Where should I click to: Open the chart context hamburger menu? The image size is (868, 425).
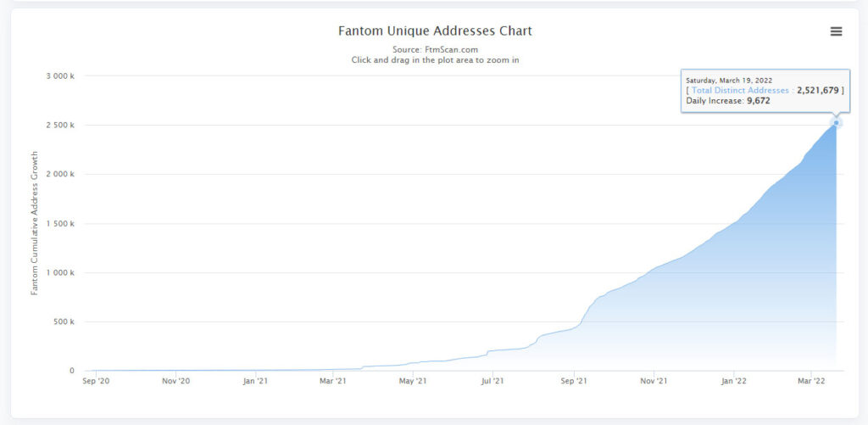tap(836, 31)
